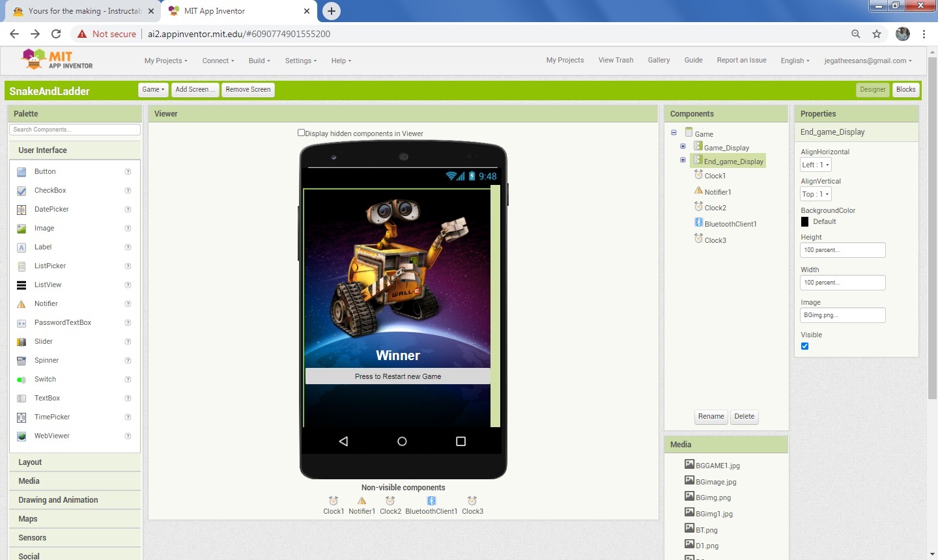This screenshot has width=938, height=560.
Task: Bookmark this page with star icon
Action: click(877, 34)
